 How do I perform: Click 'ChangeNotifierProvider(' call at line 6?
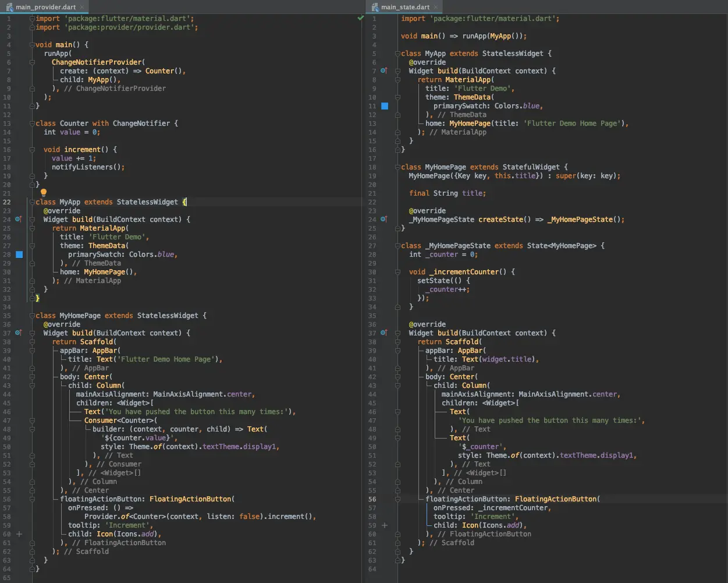[x=98, y=62]
